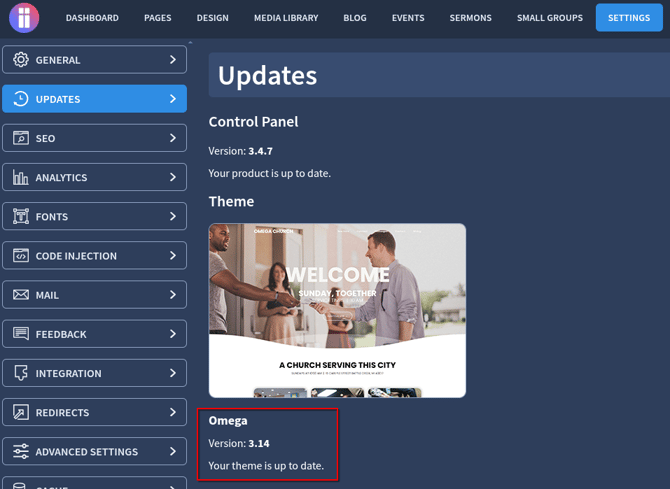The height and width of the screenshot is (489, 670).
Task: Expand the Redirects chevron arrow
Action: [x=172, y=412]
